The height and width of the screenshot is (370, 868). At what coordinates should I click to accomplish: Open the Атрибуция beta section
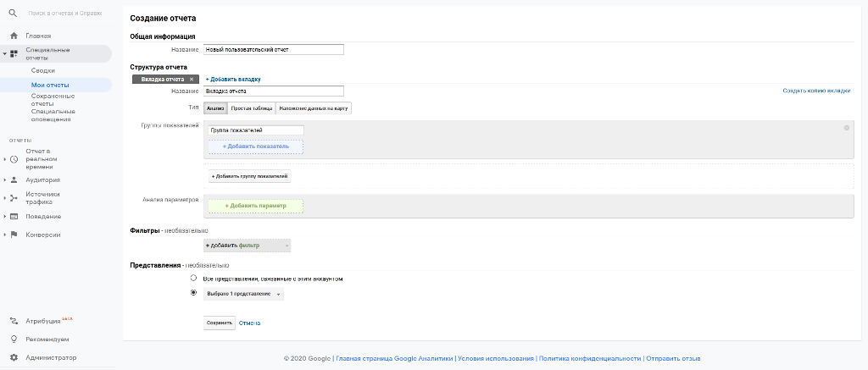(x=49, y=321)
